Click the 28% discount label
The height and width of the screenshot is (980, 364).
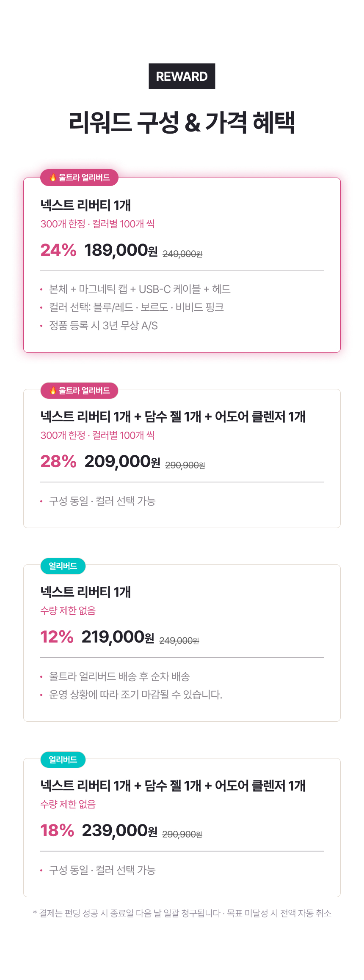(58, 461)
